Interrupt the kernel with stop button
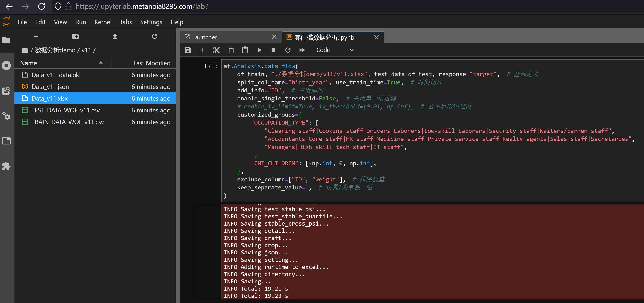 point(274,50)
